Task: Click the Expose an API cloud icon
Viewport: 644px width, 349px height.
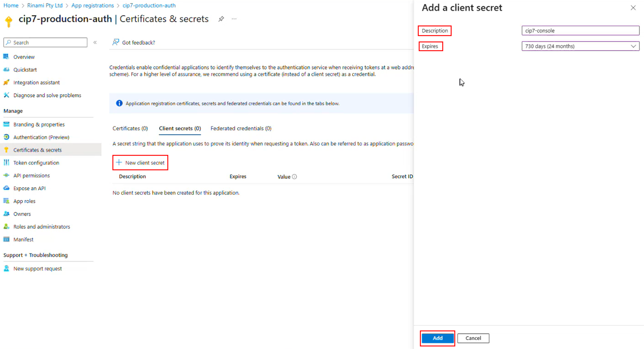Action: [6, 188]
